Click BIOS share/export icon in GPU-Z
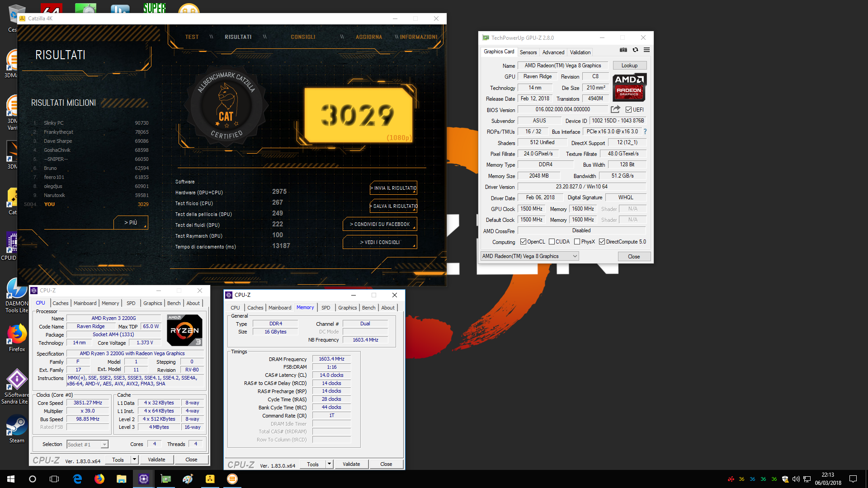The height and width of the screenshot is (488, 868). pyautogui.click(x=615, y=109)
